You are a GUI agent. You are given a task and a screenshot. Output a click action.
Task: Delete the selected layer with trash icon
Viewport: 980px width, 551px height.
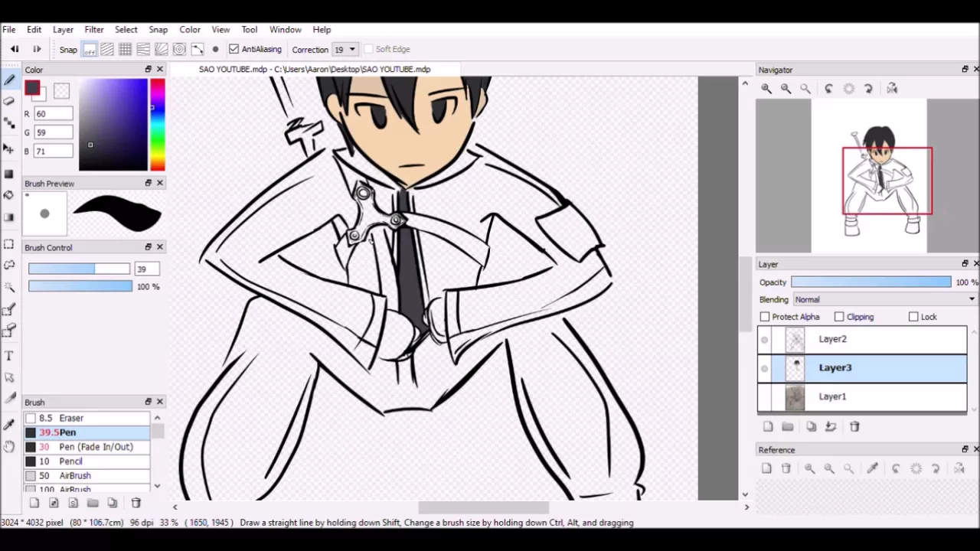[x=854, y=426]
